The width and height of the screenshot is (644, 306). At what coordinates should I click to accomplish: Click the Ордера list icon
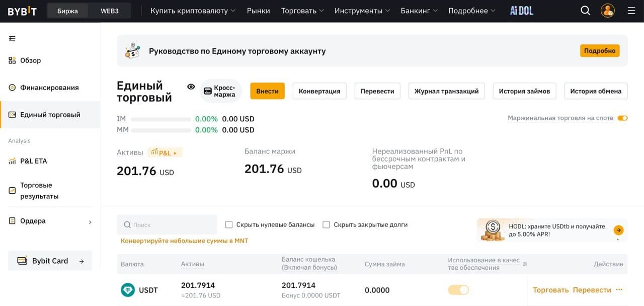tap(12, 221)
